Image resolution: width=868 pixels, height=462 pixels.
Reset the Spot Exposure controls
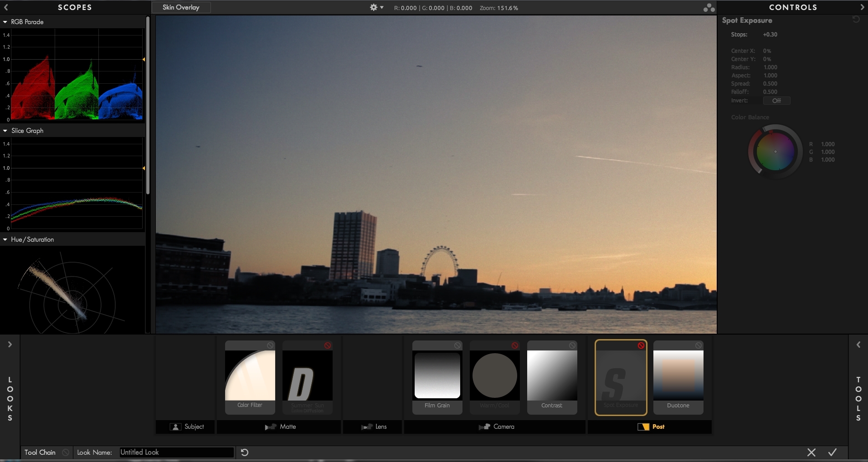coord(856,20)
